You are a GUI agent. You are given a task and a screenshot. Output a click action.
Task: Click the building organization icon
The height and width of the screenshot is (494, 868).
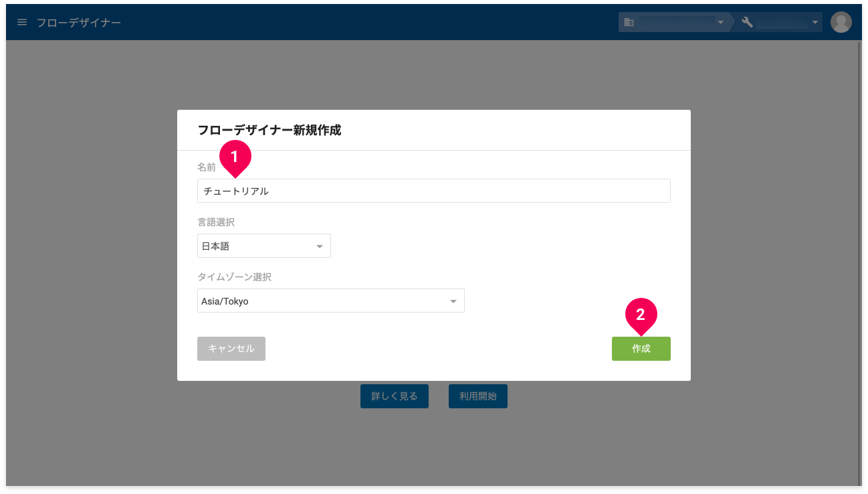(629, 23)
